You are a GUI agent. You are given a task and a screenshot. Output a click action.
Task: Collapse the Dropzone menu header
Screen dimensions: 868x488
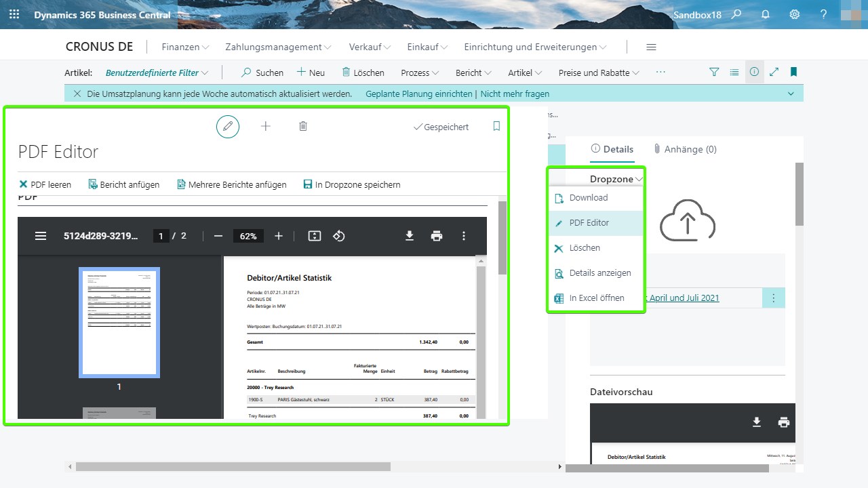tap(616, 179)
